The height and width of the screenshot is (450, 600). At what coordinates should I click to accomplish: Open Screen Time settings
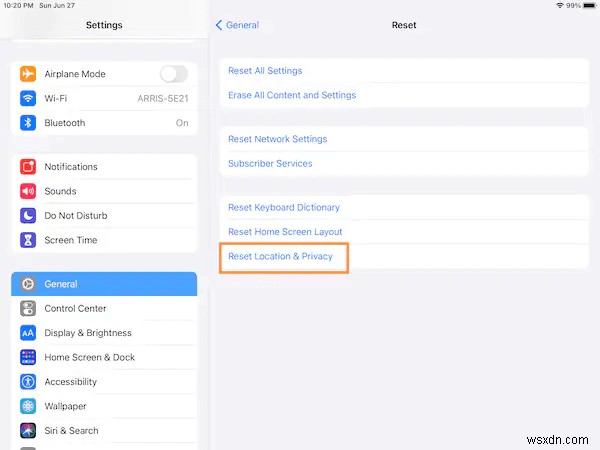pos(104,240)
